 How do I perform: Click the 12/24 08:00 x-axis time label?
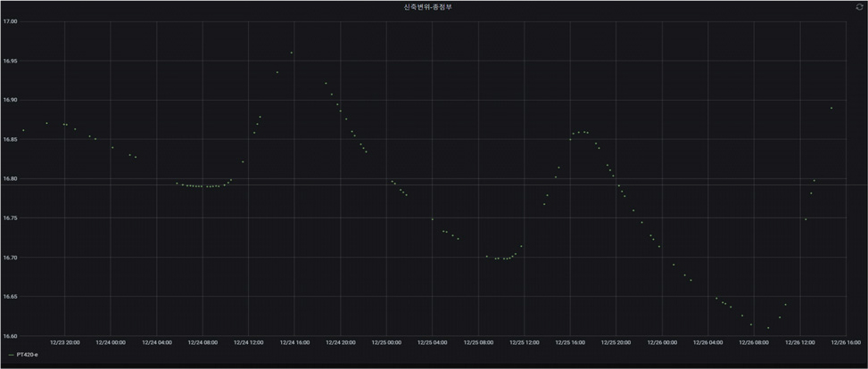(203, 341)
